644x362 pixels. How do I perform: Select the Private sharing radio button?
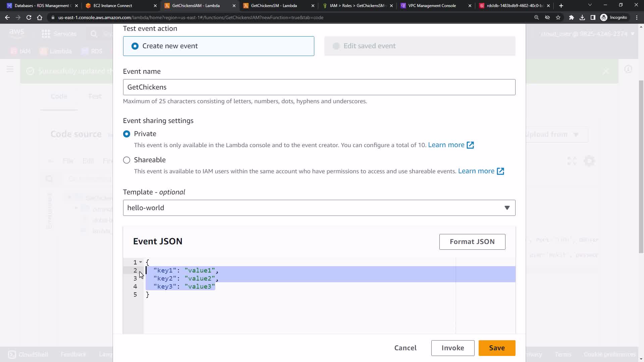(x=126, y=134)
